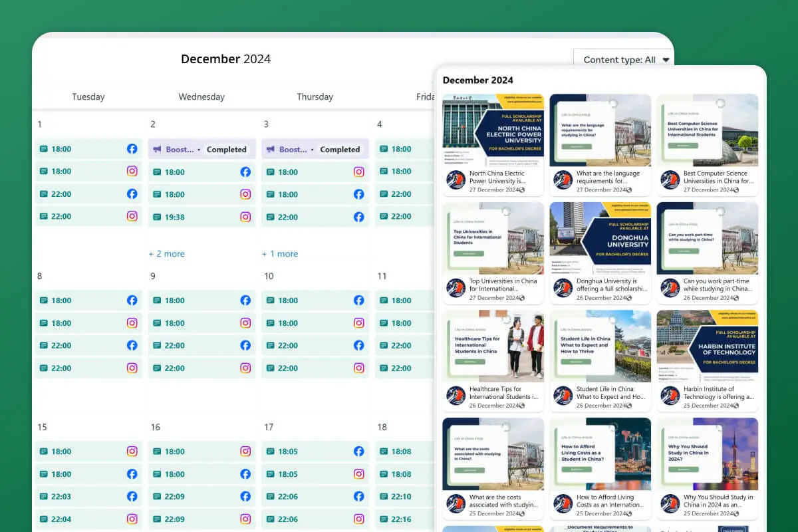Click the Facebook icon on December 1's 18:00 post
Screen dimensions: 798x532
pyautogui.click(x=132, y=149)
